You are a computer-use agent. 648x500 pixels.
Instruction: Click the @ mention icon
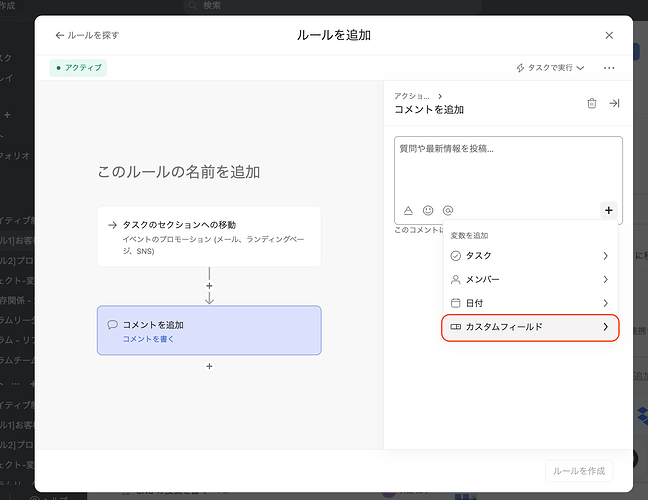[448, 210]
